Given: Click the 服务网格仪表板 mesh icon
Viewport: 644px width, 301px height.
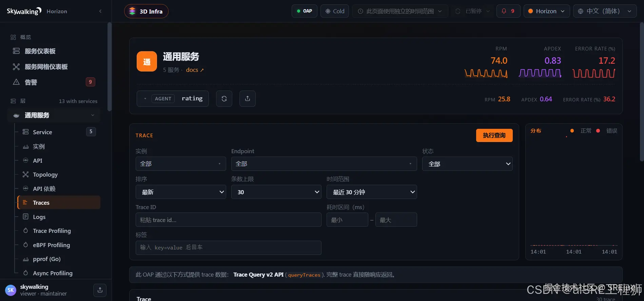Looking at the screenshot, I should coord(16,67).
